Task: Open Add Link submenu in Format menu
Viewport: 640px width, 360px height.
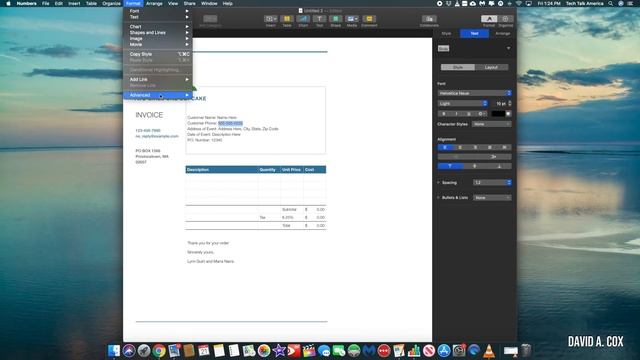Action: click(x=158, y=80)
